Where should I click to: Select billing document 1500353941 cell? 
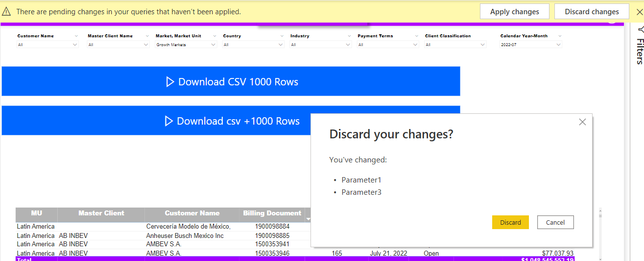click(x=272, y=244)
